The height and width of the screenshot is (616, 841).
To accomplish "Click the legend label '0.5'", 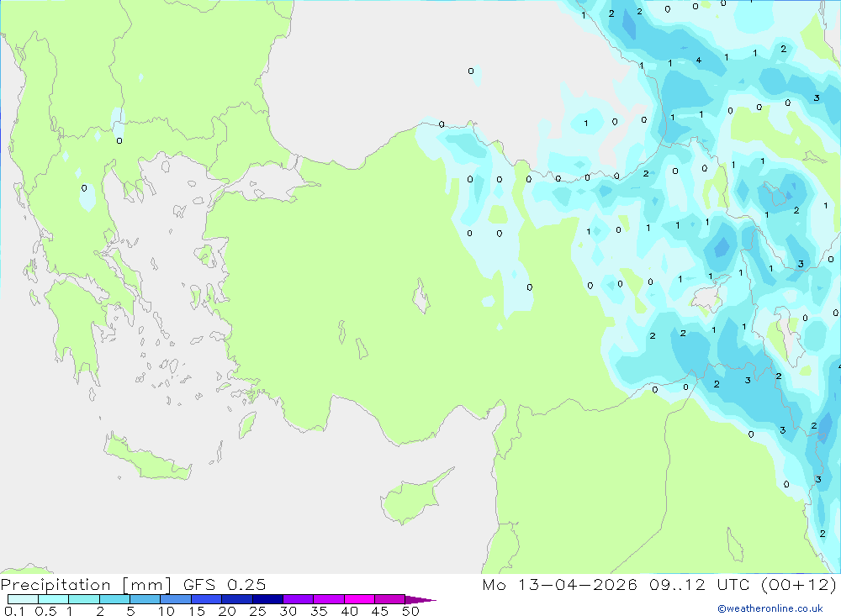I will pyautogui.click(x=45, y=611).
